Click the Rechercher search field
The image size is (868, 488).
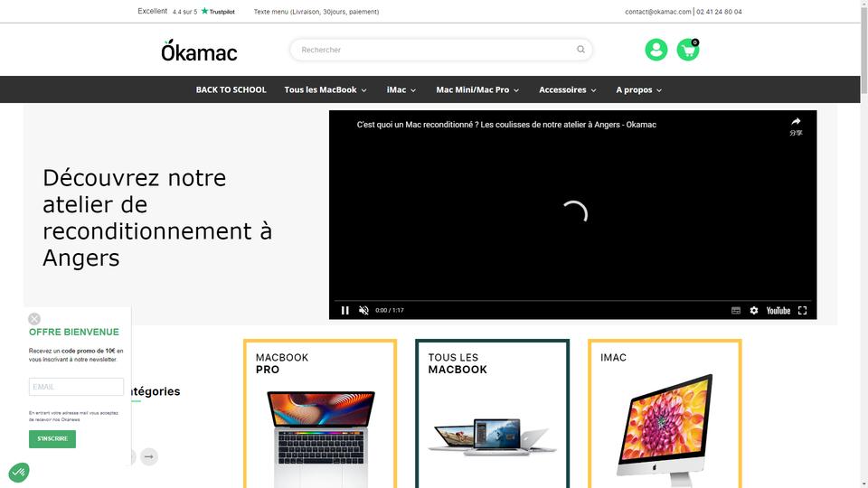441,50
